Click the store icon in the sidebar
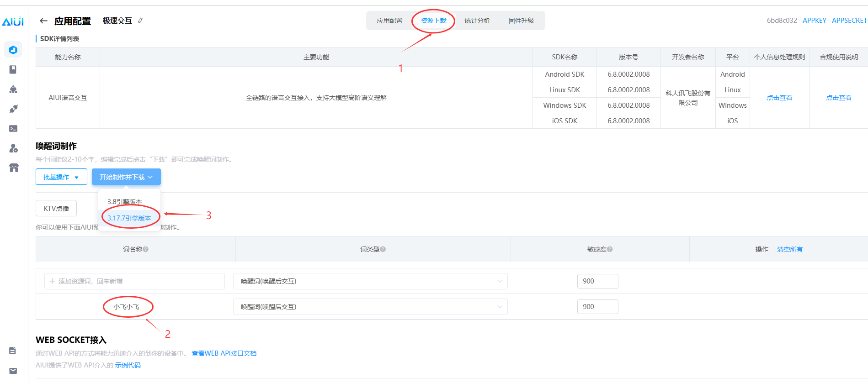Screen dimensions: 868x383 click(14, 168)
